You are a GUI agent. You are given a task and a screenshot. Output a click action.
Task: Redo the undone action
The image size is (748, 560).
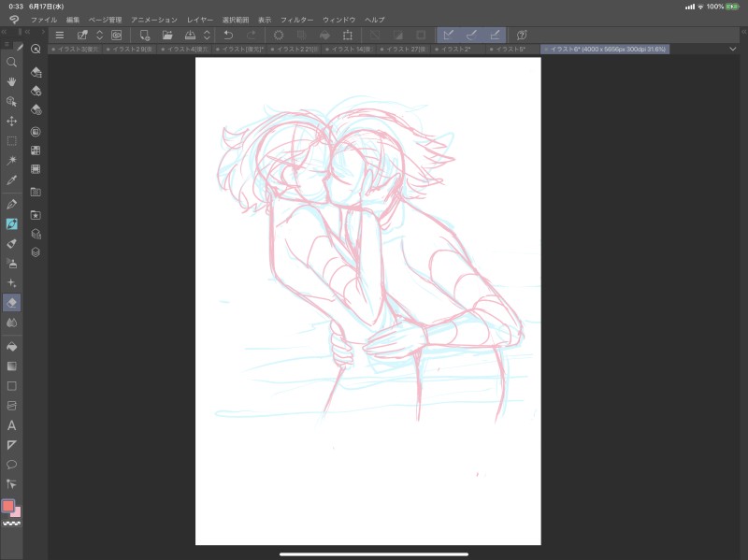click(252, 35)
